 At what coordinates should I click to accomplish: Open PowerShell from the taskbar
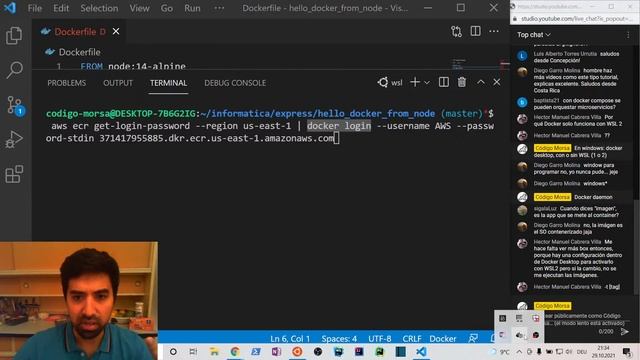point(256,351)
